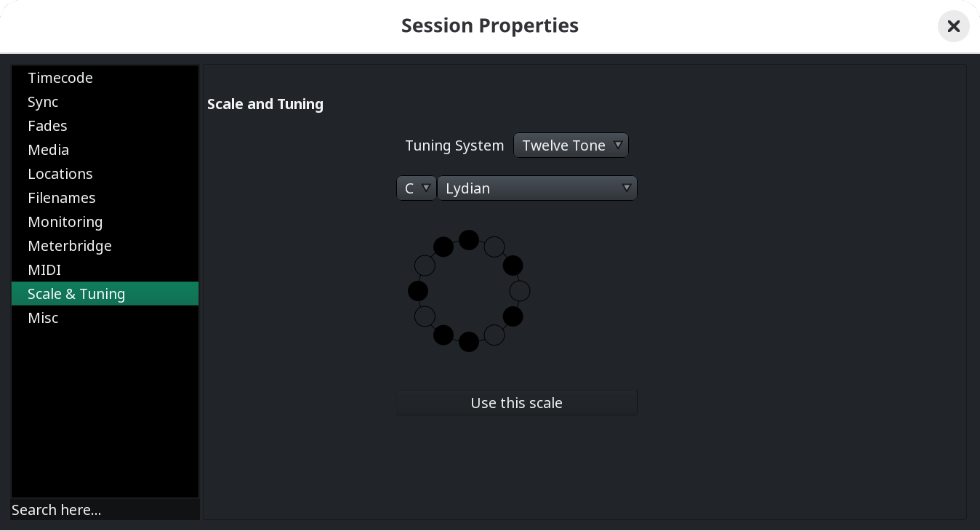Image resolution: width=980 pixels, height=531 pixels.
Task: Toggle the leftmost filled note circle
Action: tap(418, 291)
